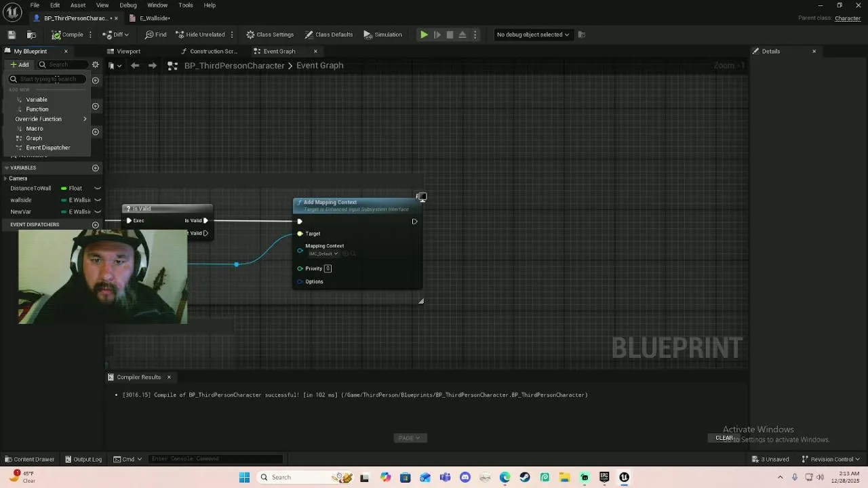Click the green Float type pill of DistanceToWall
This screenshot has height=488, width=868.
click(64, 188)
